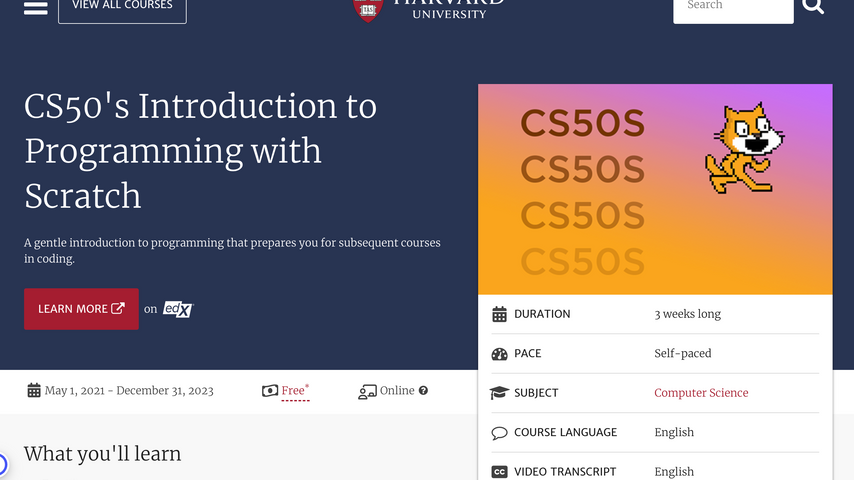Open the hamburger navigation menu
Image resolution: width=854 pixels, height=480 pixels.
click(x=36, y=8)
